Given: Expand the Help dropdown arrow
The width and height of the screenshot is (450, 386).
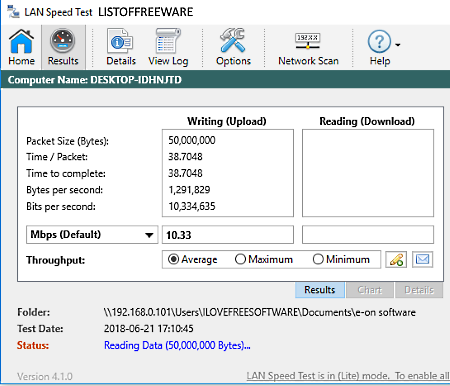Looking at the screenshot, I should 398,45.
